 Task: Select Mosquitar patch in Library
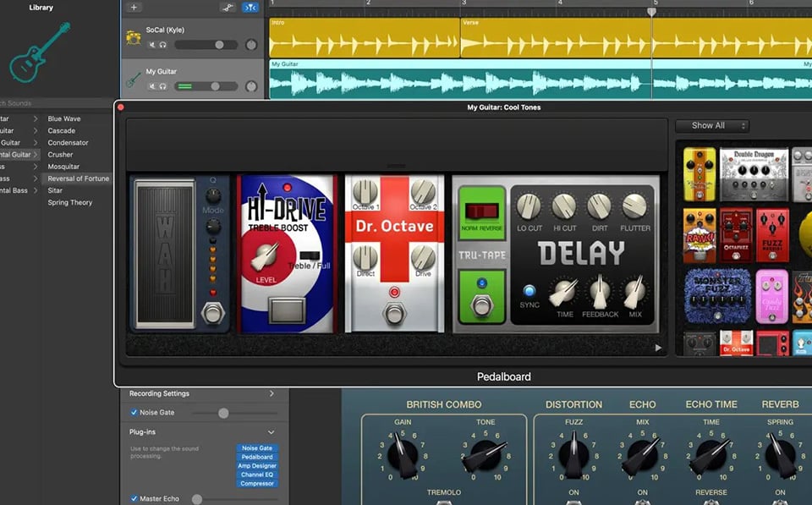[x=63, y=167]
